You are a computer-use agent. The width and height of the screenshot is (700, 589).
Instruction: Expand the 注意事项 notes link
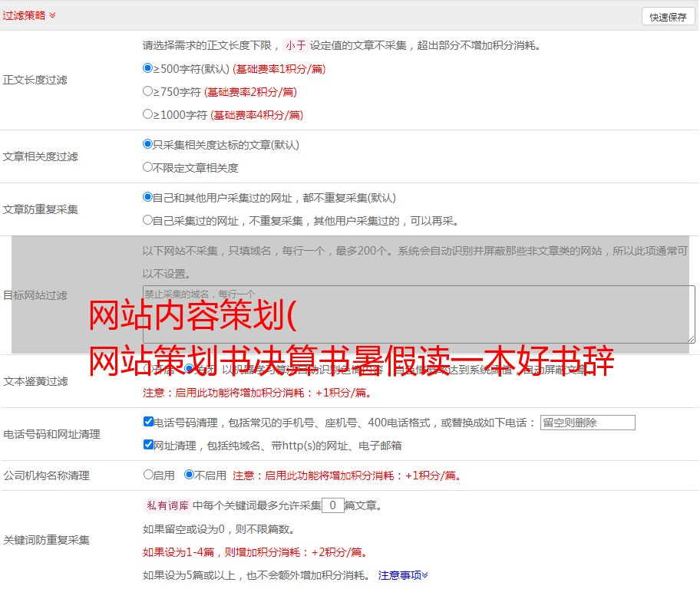click(403, 575)
